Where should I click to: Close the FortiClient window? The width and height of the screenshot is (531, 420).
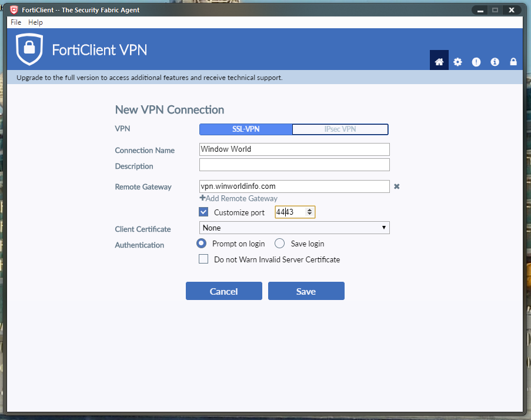coord(512,10)
